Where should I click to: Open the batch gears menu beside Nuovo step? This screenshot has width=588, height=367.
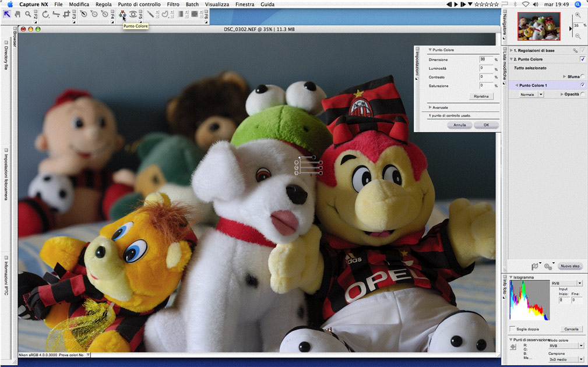point(548,267)
